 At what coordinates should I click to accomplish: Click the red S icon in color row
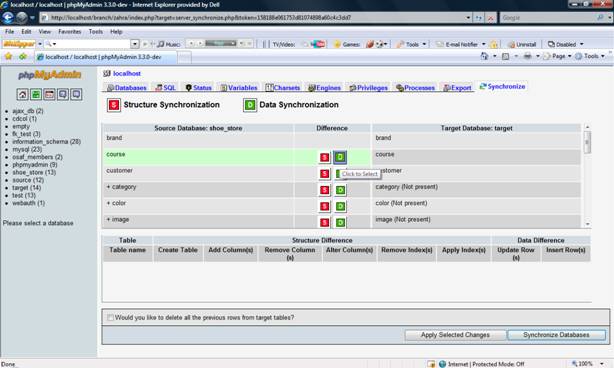pyautogui.click(x=324, y=206)
